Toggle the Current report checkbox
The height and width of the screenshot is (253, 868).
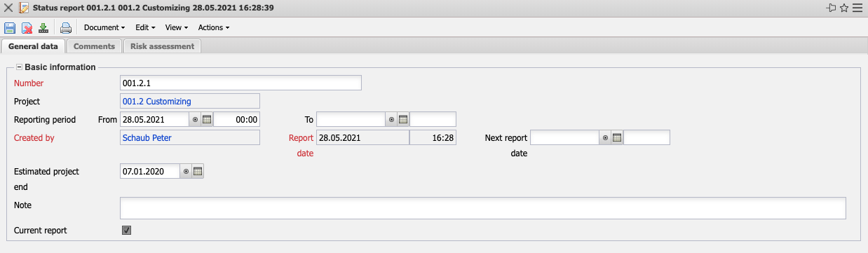[127, 230]
